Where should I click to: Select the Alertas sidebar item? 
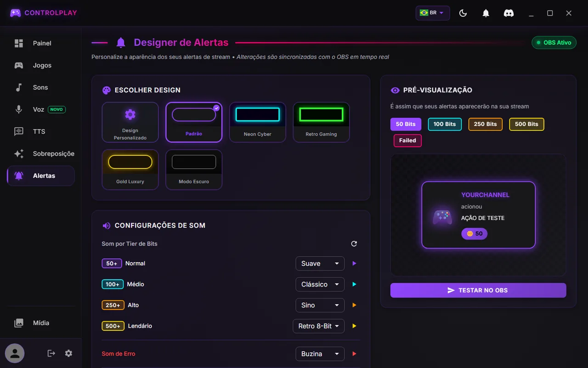click(x=40, y=176)
